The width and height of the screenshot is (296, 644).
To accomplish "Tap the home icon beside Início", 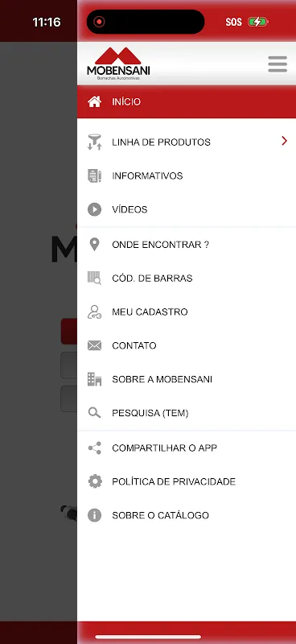I will (94, 101).
